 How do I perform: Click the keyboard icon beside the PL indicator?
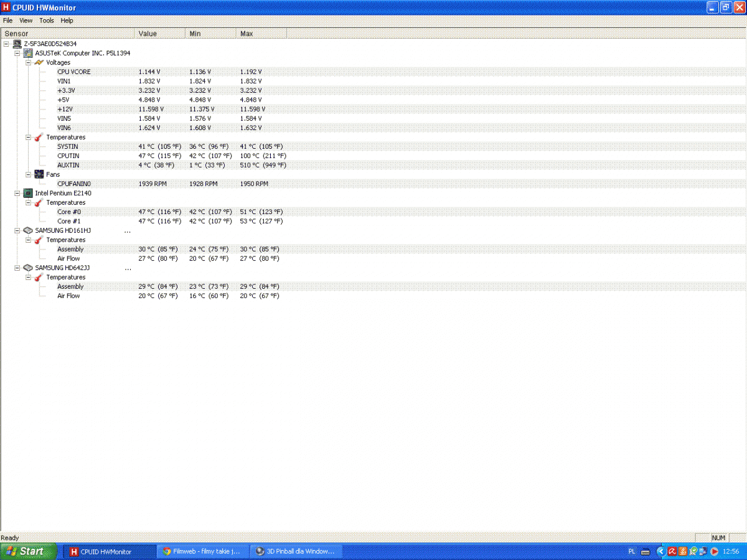click(646, 551)
